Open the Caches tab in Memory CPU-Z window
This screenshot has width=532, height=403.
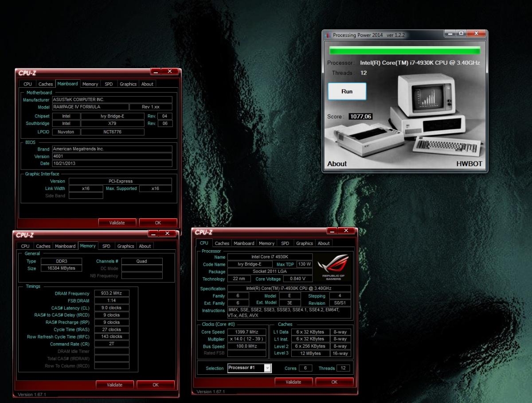point(43,246)
